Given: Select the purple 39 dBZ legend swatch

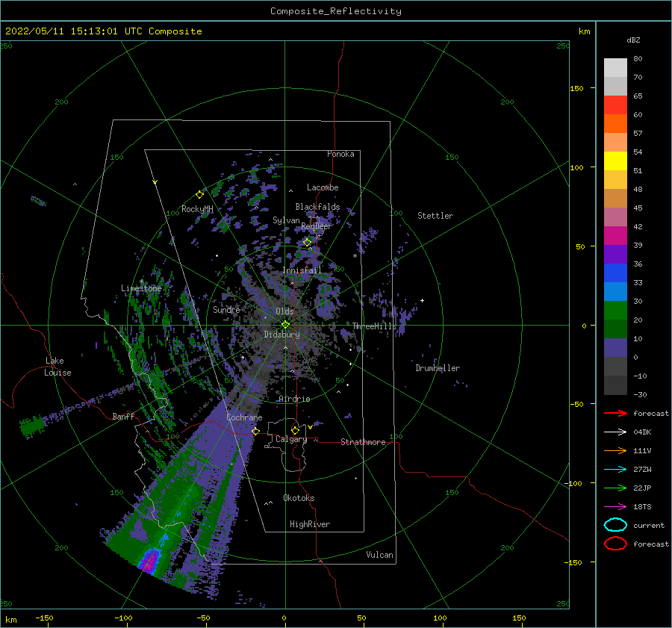Looking at the screenshot, I should (615, 254).
